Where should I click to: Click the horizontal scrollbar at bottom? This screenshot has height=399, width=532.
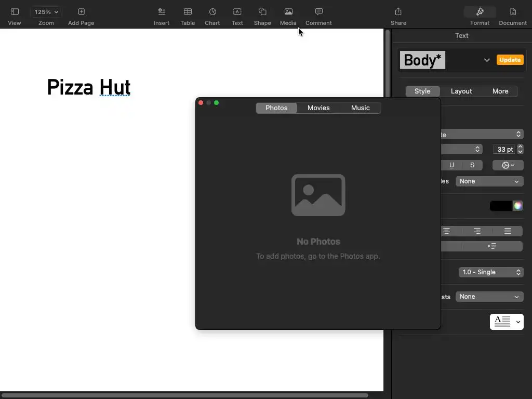coord(184,395)
